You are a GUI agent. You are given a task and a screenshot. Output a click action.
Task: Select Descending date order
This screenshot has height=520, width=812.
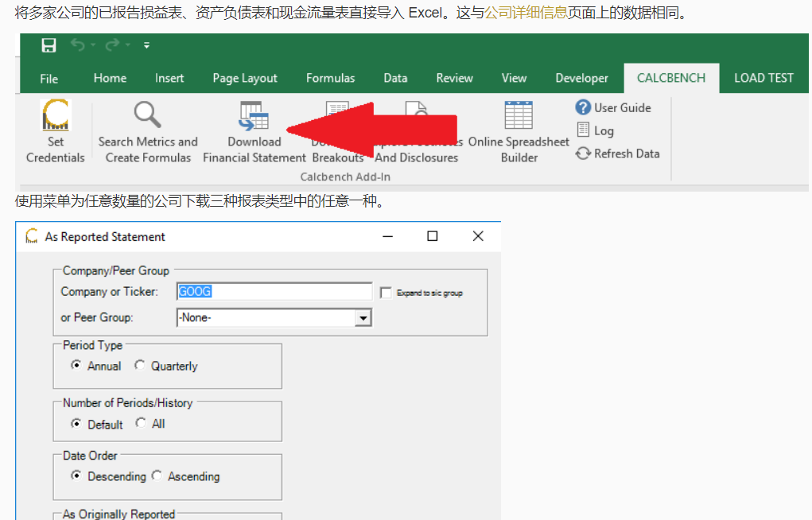(76, 475)
